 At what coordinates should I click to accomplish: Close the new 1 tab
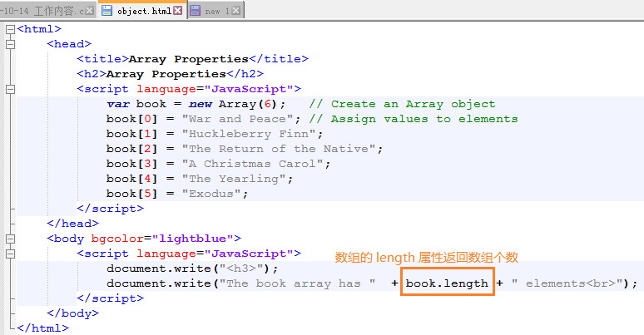point(235,11)
